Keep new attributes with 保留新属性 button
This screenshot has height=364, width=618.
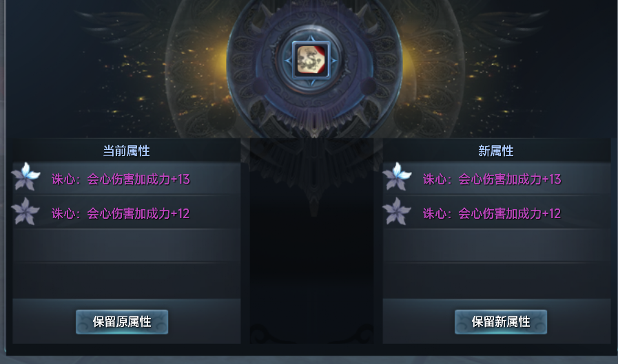[501, 322]
